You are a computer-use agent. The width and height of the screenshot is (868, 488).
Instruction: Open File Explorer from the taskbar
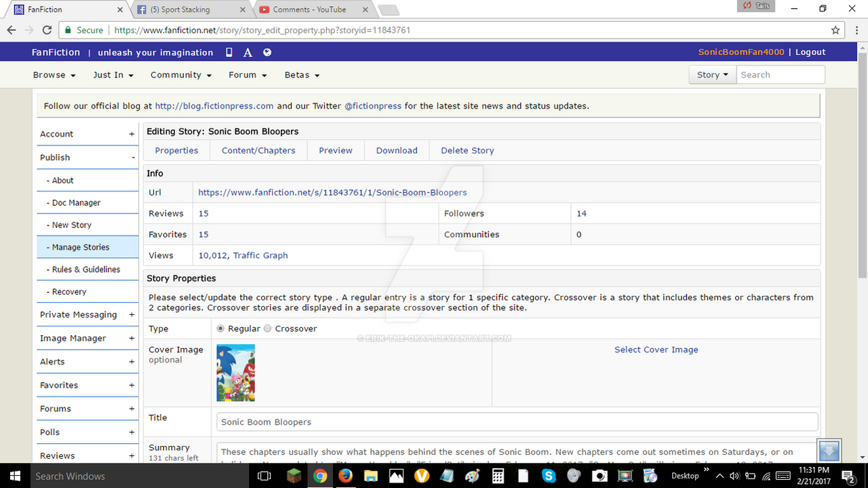point(370,476)
